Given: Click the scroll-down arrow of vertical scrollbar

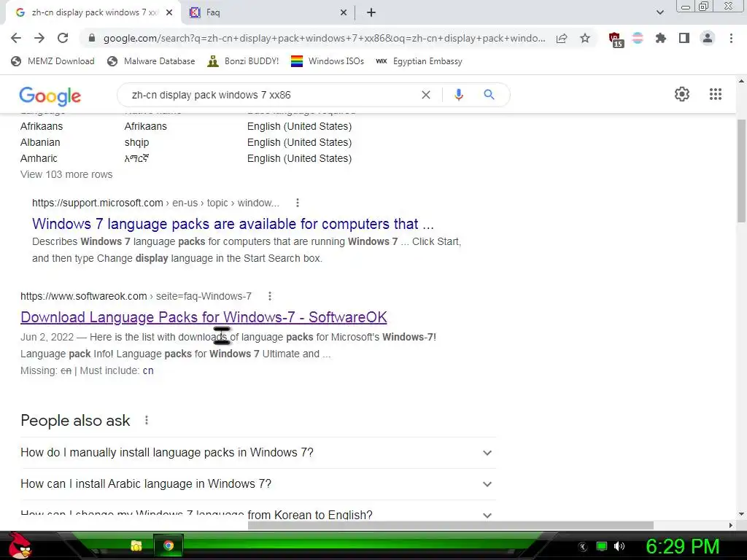Looking at the screenshot, I should (741, 514).
